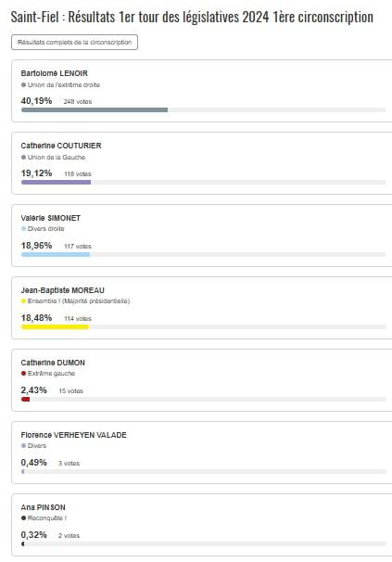This screenshot has height=562, width=392.
Task: Click the grey dot beside Union de l'extrême droite
Action: tap(24, 85)
